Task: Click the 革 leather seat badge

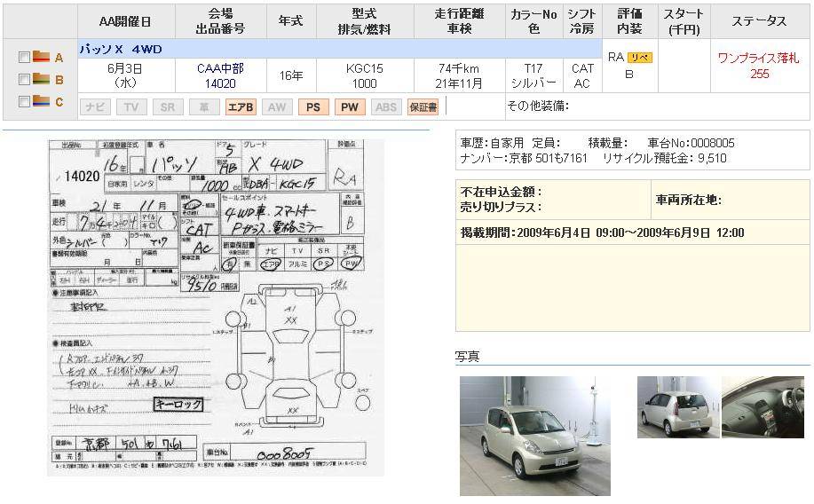Action: pos(204,107)
